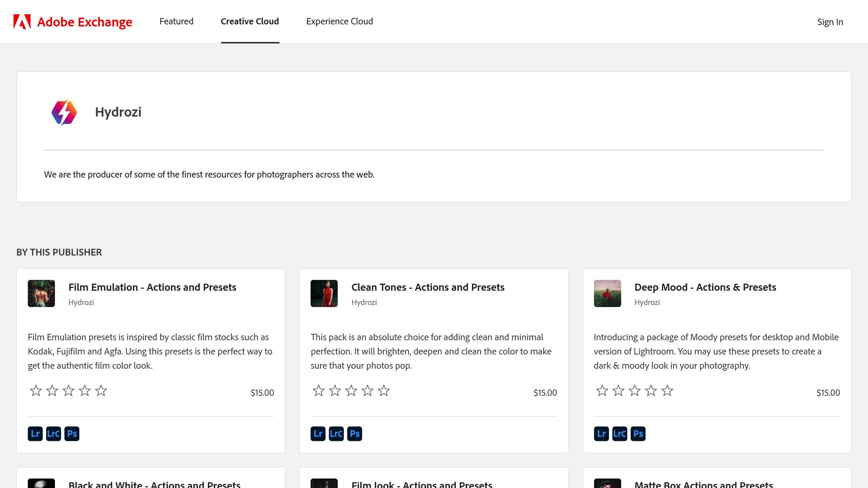Click Lightroom Lr icon on Film Emulation card
The width and height of the screenshot is (868, 488).
click(x=35, y=434)
